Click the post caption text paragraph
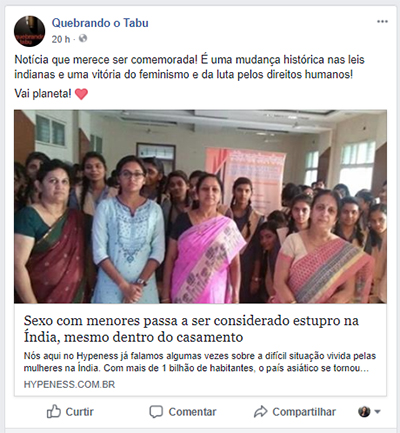 [189, 67]
